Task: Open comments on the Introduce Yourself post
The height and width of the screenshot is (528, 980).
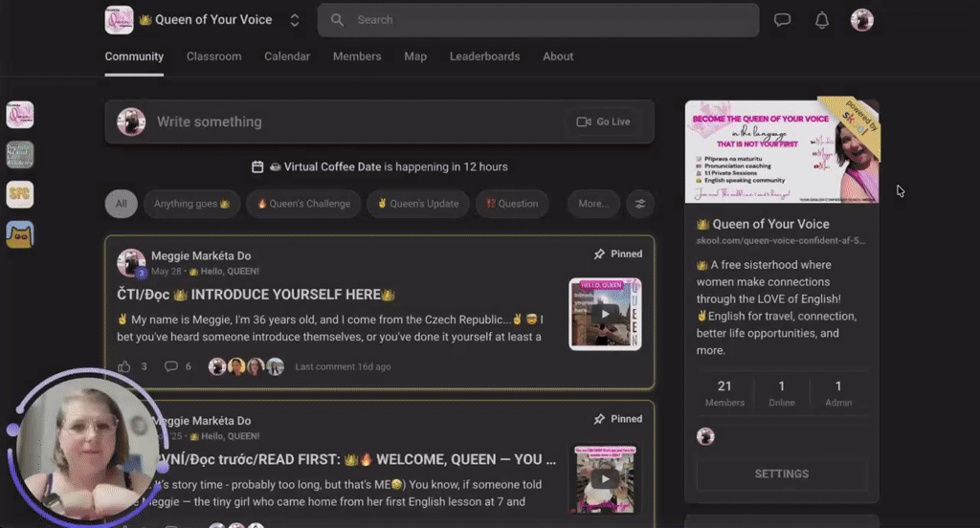Action: tap(170, 366)
